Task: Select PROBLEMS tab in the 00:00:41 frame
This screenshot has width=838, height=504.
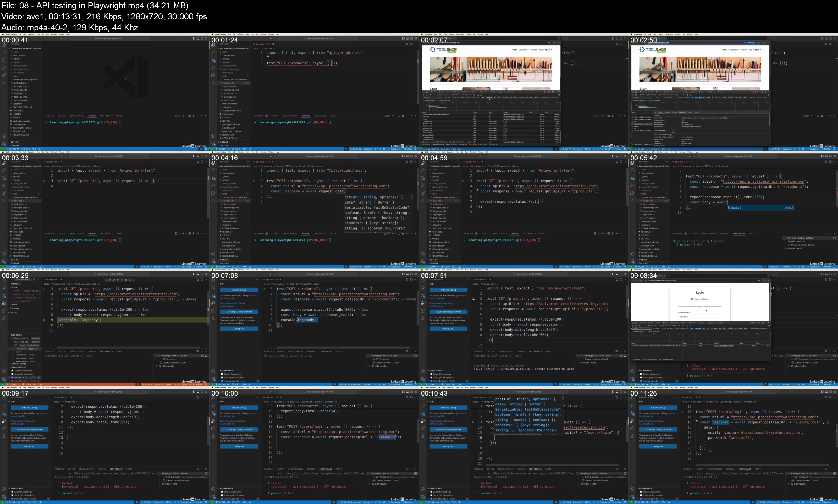Action: pyautogui.click(x=49, y=116)
